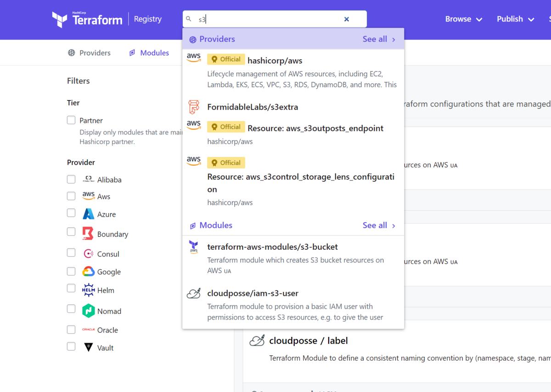Clear the search field with X

347,19
